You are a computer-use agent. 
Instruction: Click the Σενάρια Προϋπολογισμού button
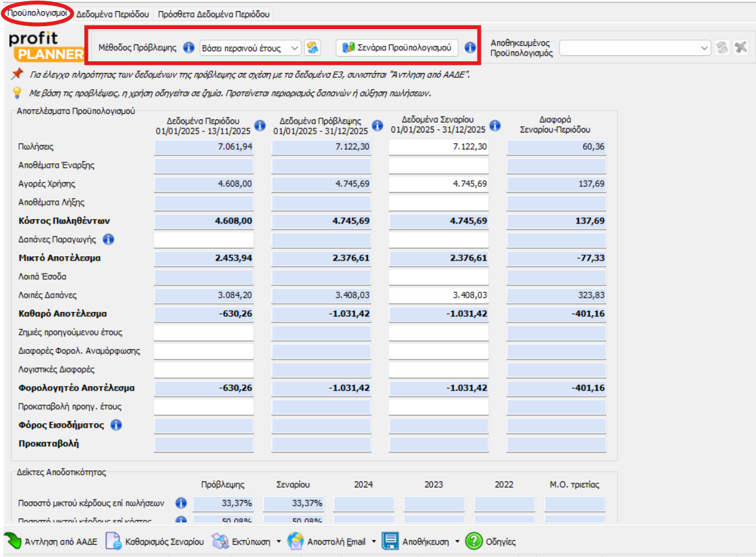(397, 48)
